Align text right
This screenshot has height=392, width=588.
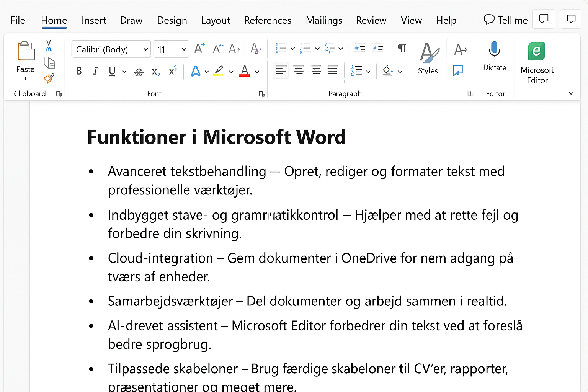(x=316, y=70)
